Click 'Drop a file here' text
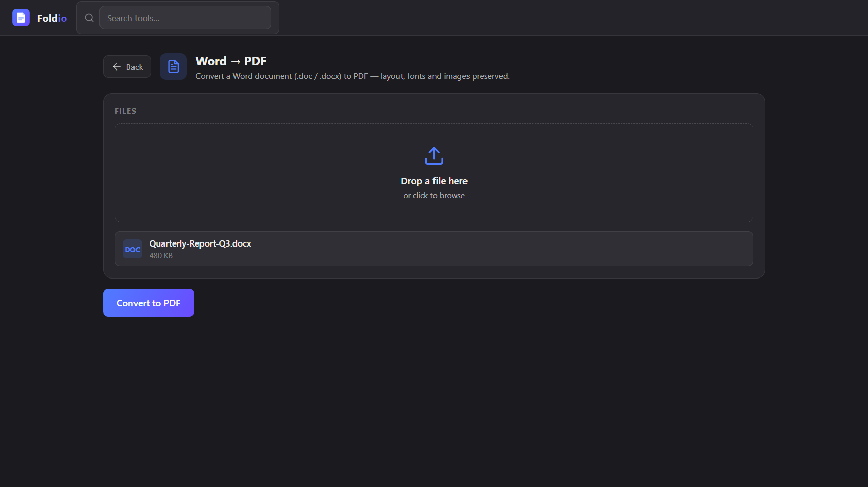This screenshot has width=868, height=487. [434, 181]
